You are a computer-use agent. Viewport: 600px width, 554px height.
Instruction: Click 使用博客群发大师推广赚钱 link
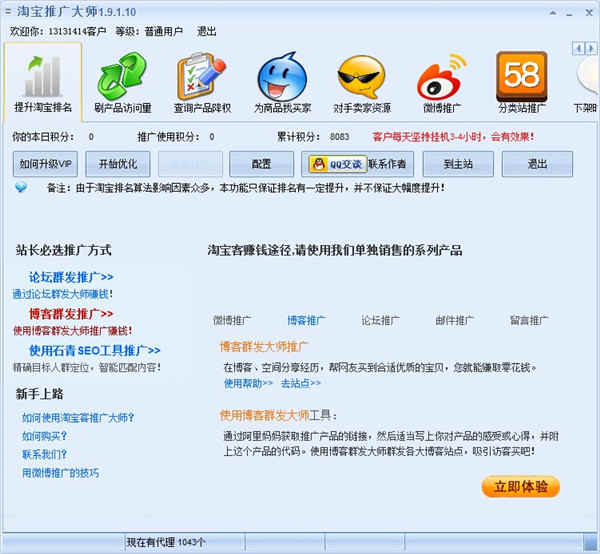point(72,331)
